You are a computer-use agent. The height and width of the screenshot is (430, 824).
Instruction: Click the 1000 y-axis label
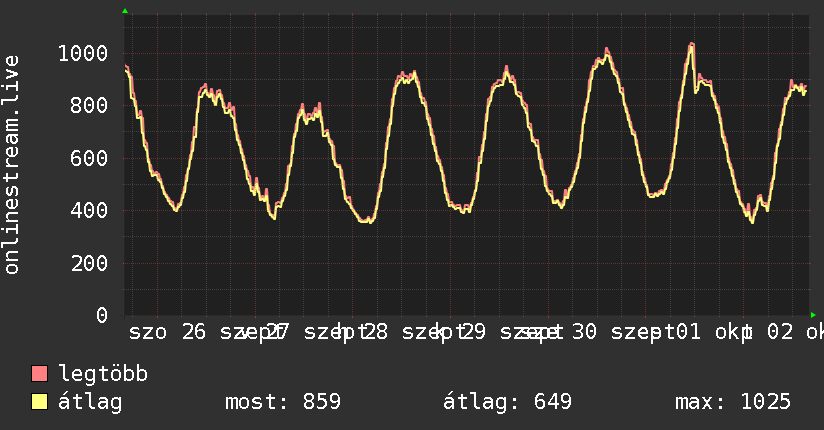coord(83,54)
